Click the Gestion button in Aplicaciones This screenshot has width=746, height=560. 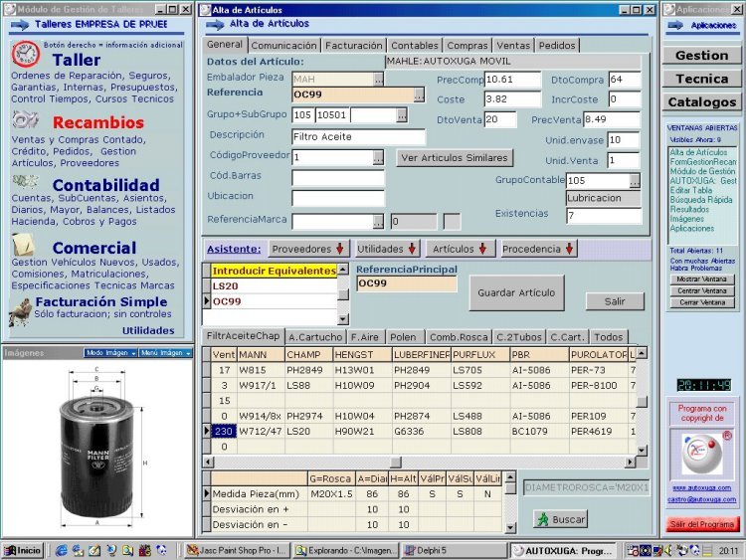[702, 55]
